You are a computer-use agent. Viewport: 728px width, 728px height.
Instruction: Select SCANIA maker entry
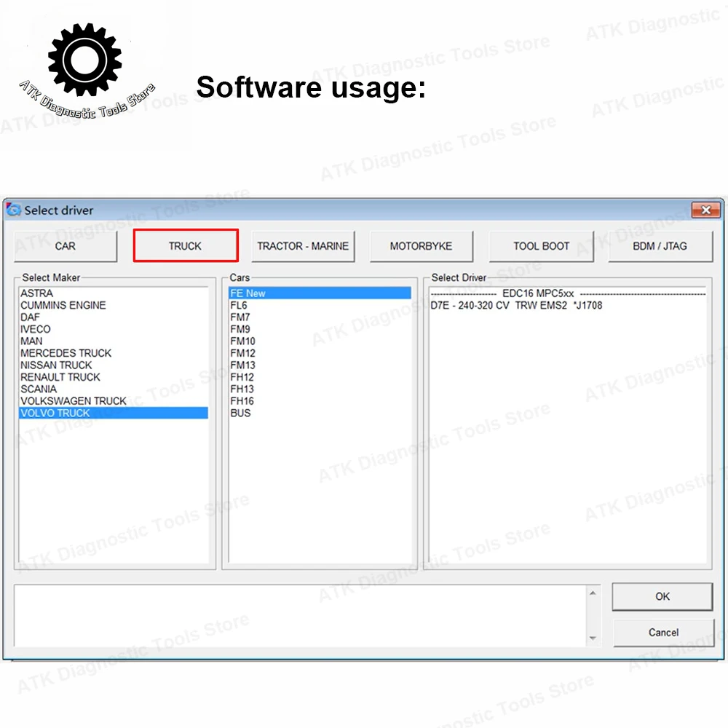(114, 389)
